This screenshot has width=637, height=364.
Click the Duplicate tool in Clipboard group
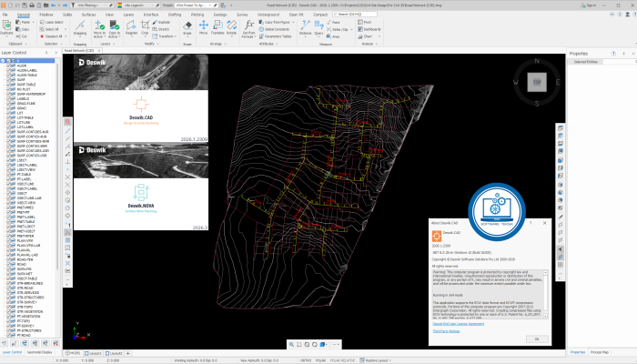(x=6, y=29)
